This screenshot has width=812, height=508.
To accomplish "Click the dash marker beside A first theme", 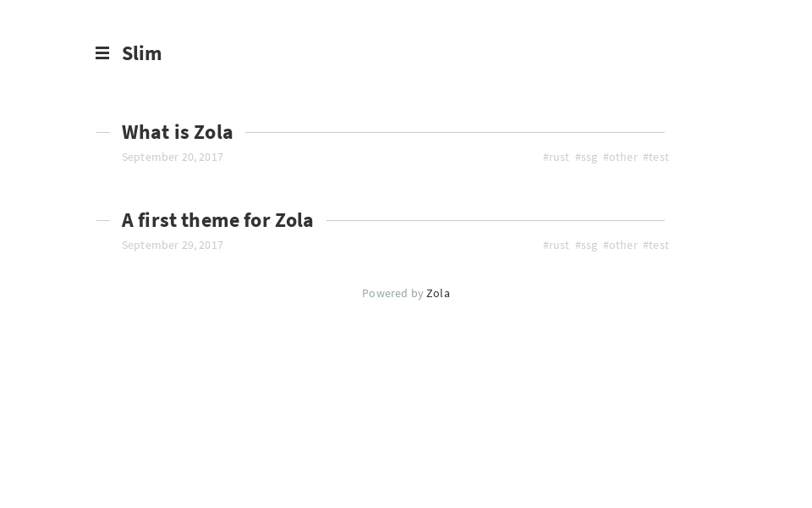I will [x=103, y=220].
